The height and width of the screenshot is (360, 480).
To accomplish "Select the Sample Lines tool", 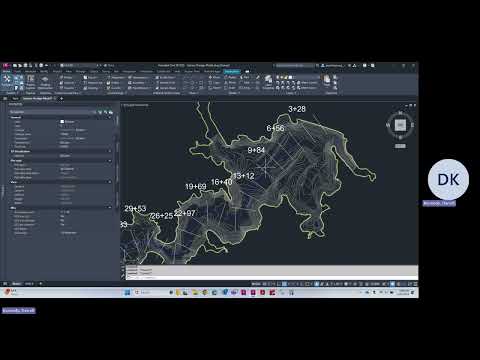I will (165, 83).
